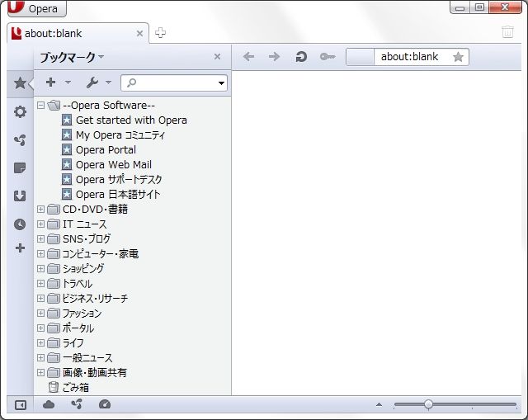Add a new panel with sidebar plus

[x=20, y=248]
